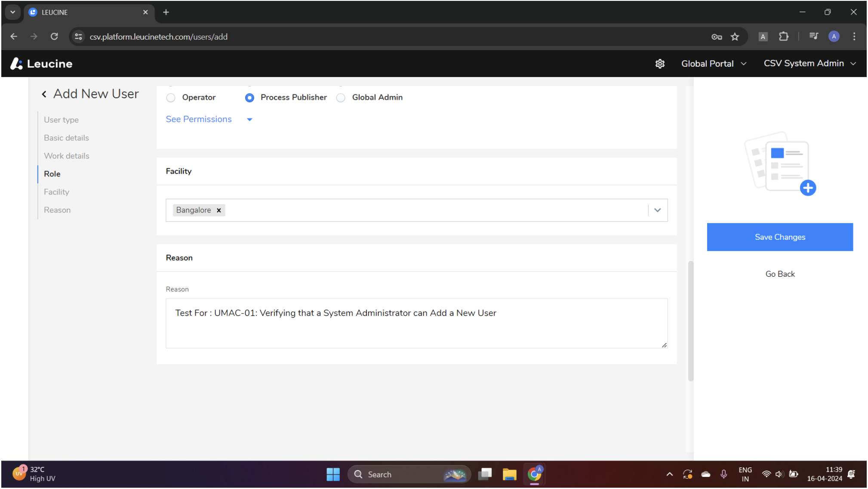868x489 pixels.
Task: Open Chrome profile avatar
Action: click(x=834, y=37)
